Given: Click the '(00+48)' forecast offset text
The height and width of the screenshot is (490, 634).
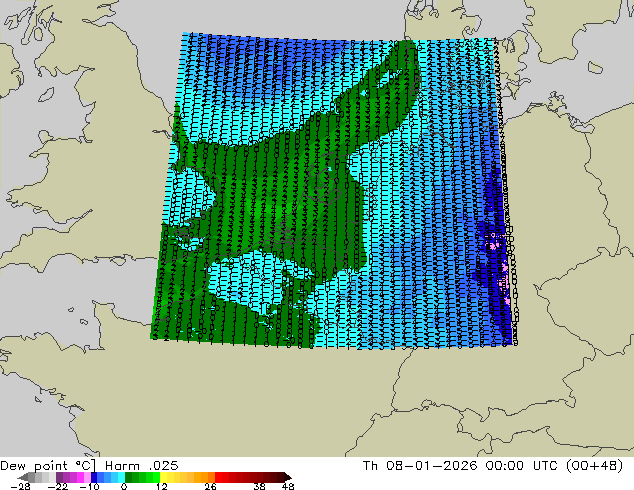Looking at the screenshot, I should point(594,466).
